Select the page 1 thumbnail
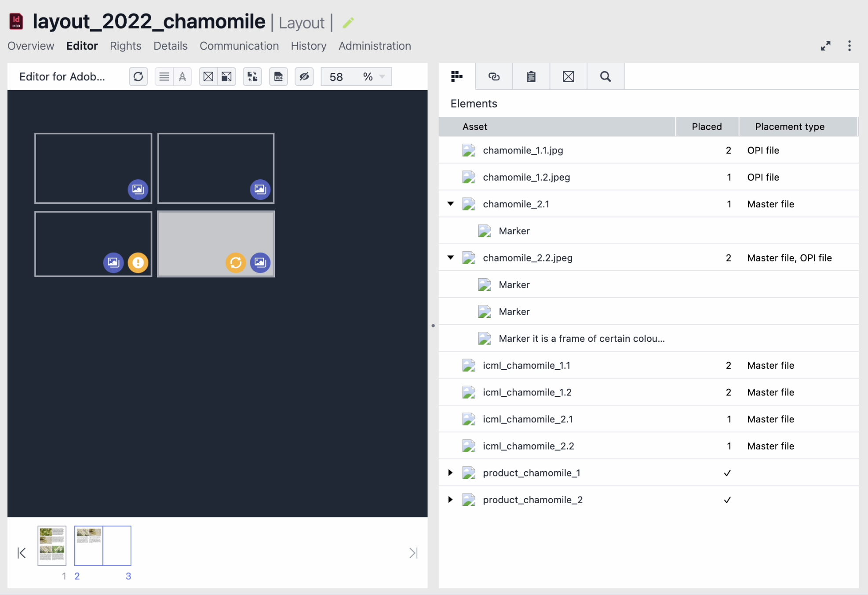Screen dimensions: 868x595 click(52, 545)
